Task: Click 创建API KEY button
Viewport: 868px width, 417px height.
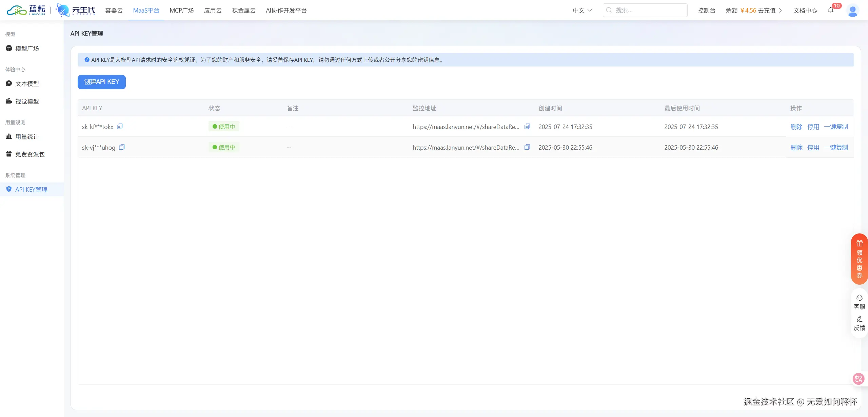Action: tap(101, 82)
